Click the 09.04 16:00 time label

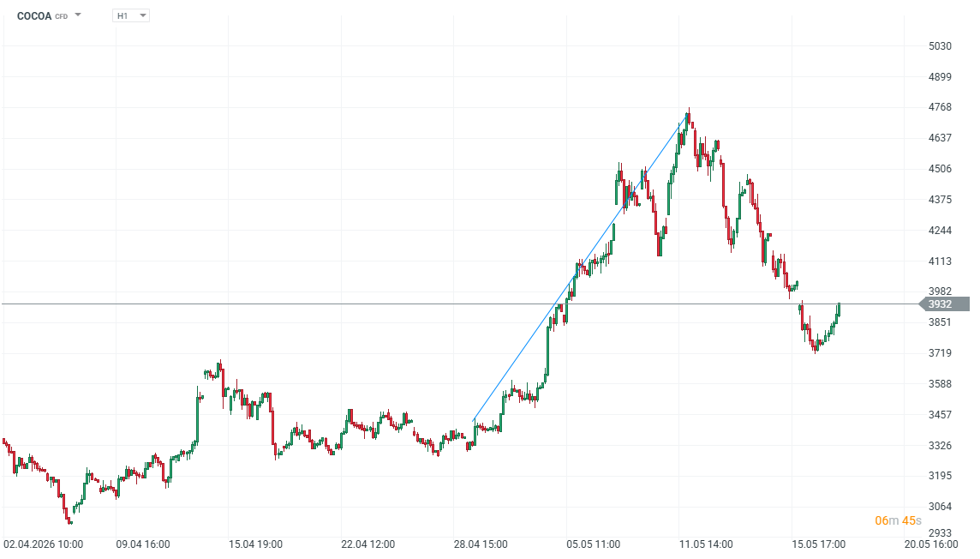(x=143, y=544)
